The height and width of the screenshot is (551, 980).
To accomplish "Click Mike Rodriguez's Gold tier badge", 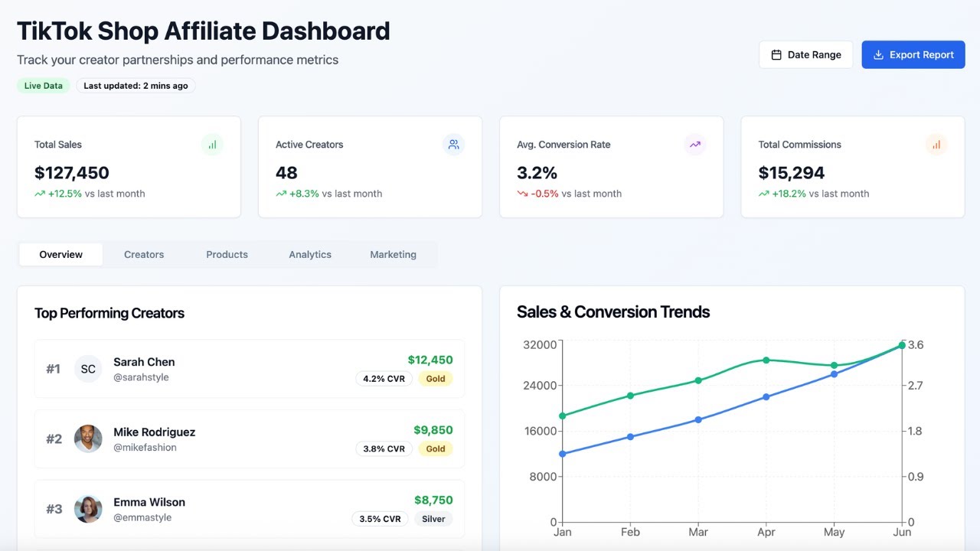I will point(436,449).
